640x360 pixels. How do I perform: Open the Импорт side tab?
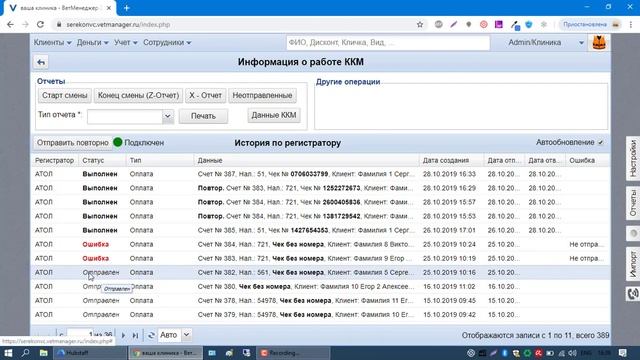tap(633, 264)
